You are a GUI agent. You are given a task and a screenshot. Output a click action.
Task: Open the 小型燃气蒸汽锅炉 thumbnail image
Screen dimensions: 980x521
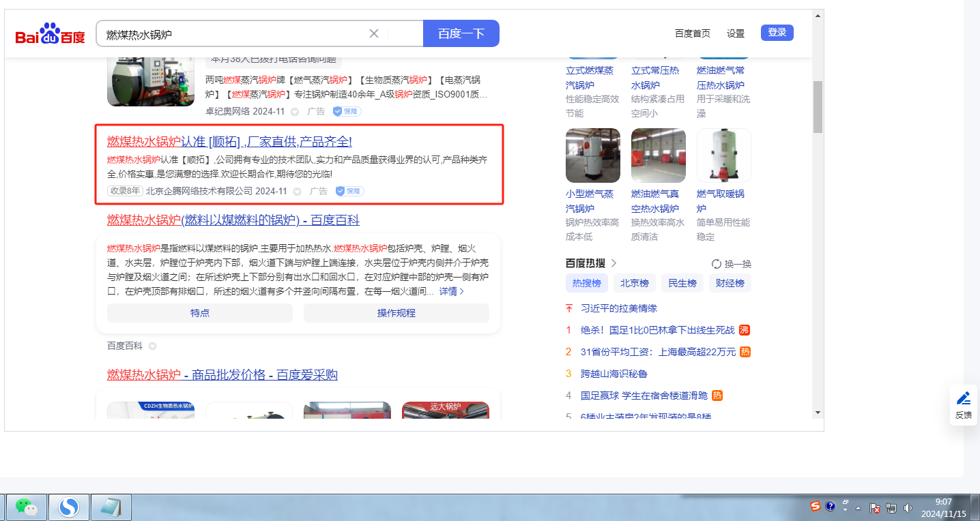(x=593, y=155)
